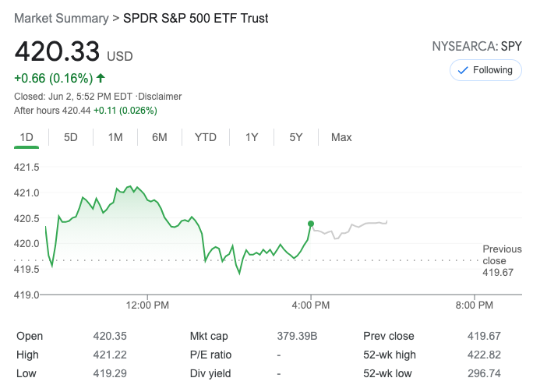Switch chart to 1Y range
Image resolution: width=533 pixels, height=392 pixels.
point(252,137)
